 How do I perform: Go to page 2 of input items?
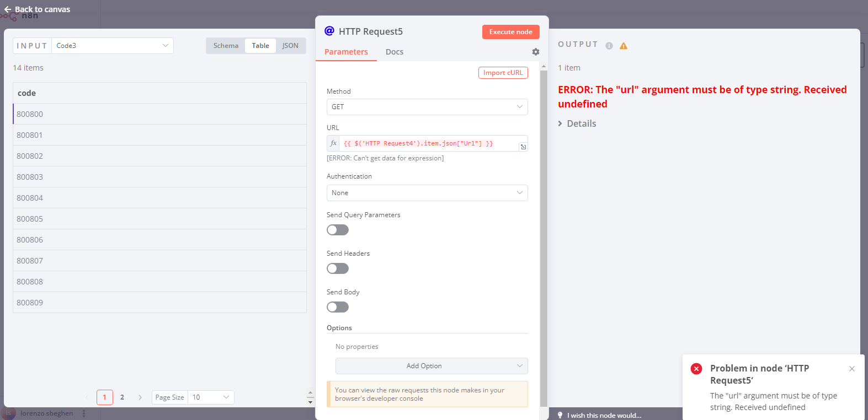[123, 397]
